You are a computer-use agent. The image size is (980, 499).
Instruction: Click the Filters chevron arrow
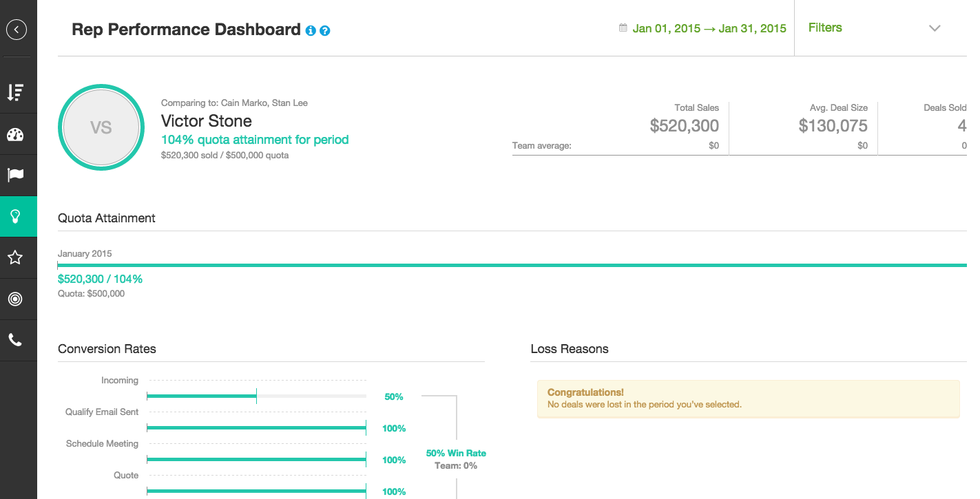pos(935,28)
